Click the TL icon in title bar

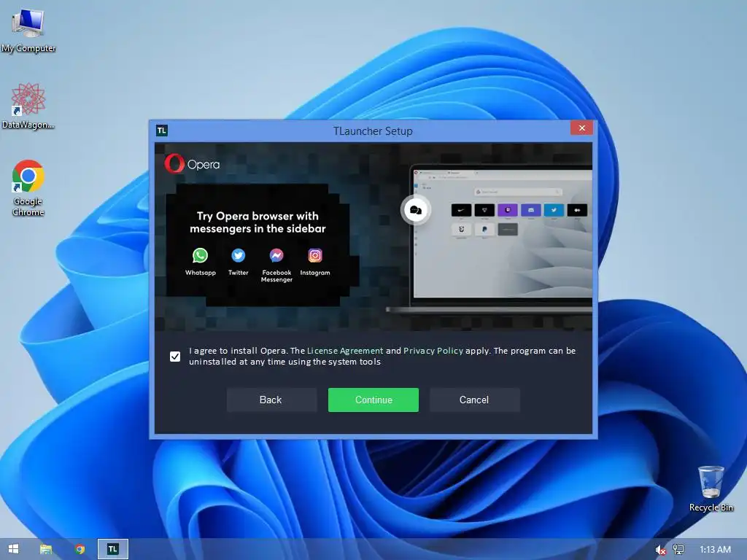[x=161, y=131]
